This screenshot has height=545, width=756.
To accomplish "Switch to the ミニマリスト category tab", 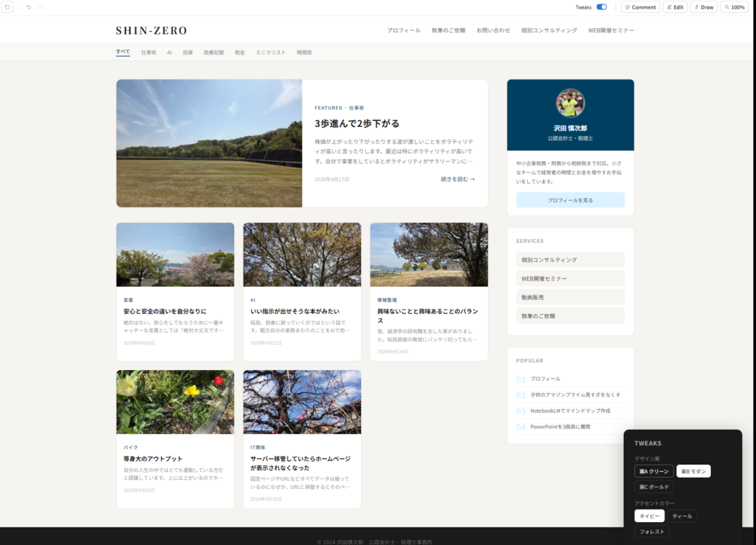I will pos(270,52).
